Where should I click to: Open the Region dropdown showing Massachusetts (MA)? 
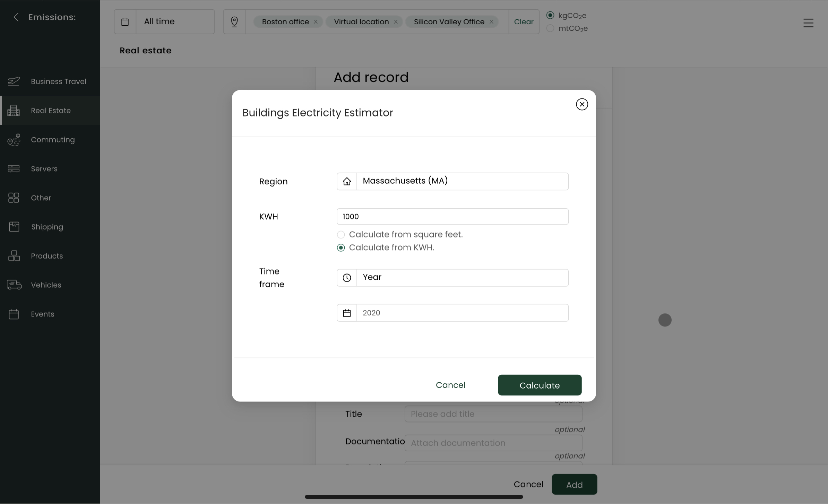(462, 181)
